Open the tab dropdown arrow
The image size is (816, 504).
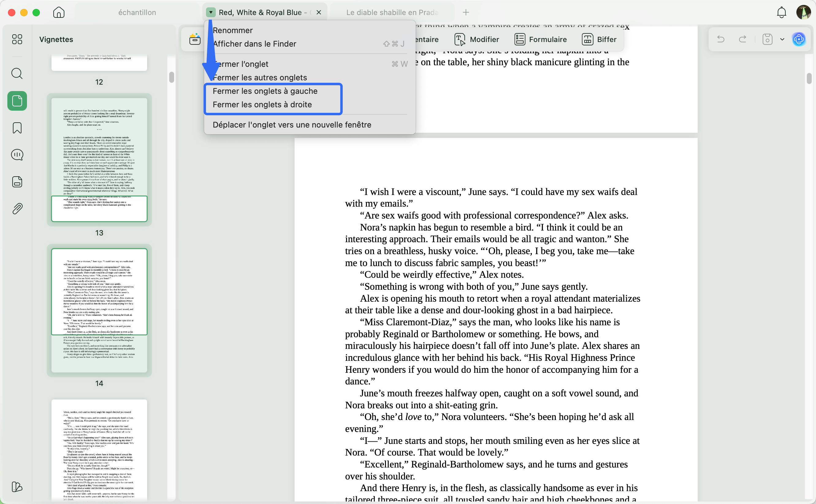[211, 12]
